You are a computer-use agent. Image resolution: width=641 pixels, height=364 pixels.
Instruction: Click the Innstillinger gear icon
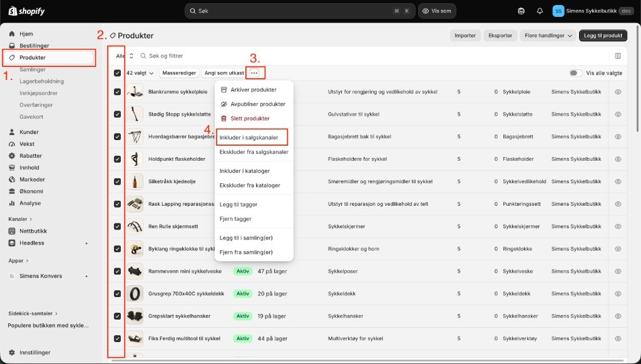[12, 353]
